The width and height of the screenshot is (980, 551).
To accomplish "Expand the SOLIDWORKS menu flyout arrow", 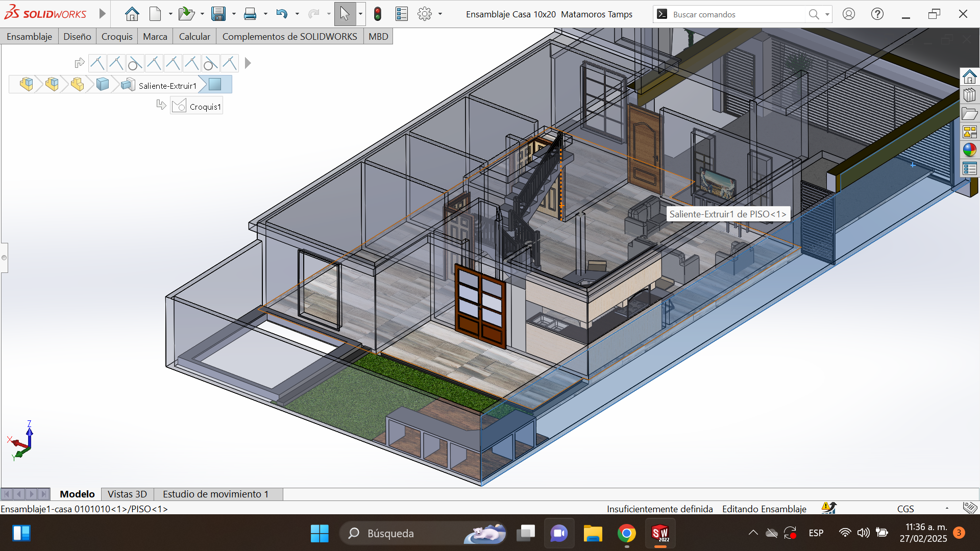I will tap(102, 14).
